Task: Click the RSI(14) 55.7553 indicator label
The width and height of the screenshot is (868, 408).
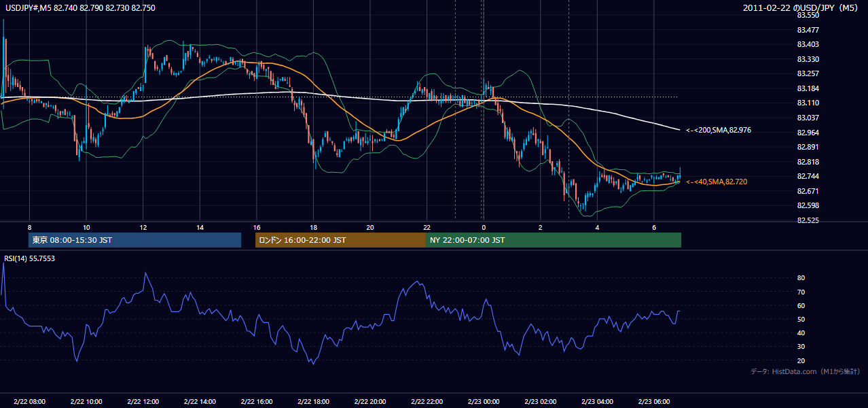Action: (x=30, y=258)
